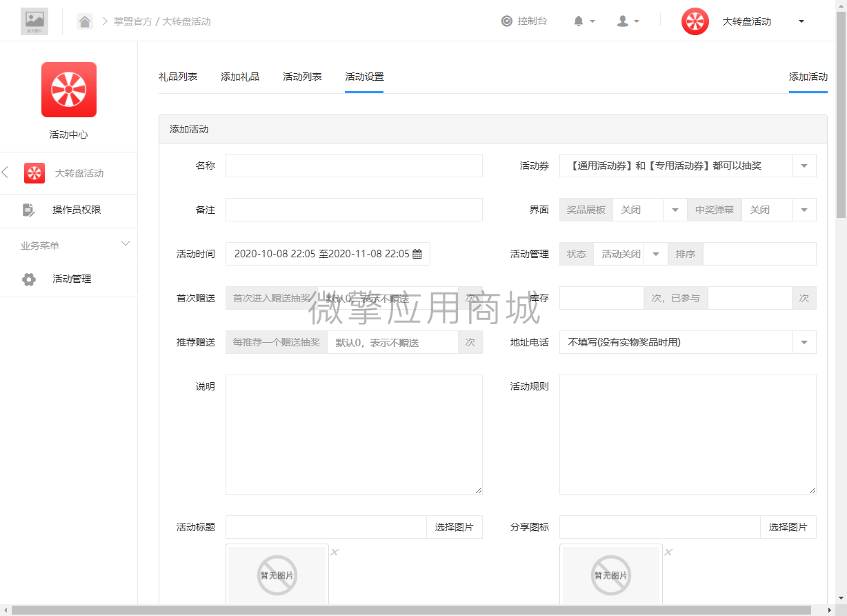847x616 pixels.
Task: Click the vertical scrollbar thumb
Action: (841, 114)
